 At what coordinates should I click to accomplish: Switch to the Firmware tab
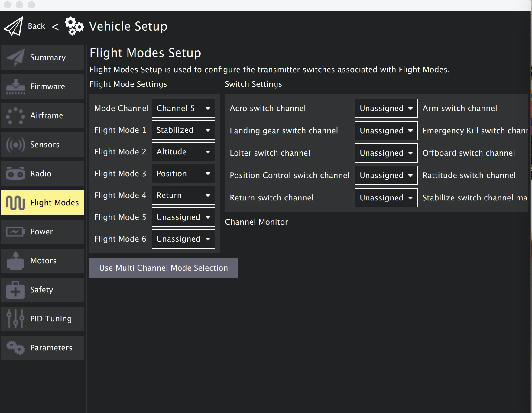coord(43,86)
